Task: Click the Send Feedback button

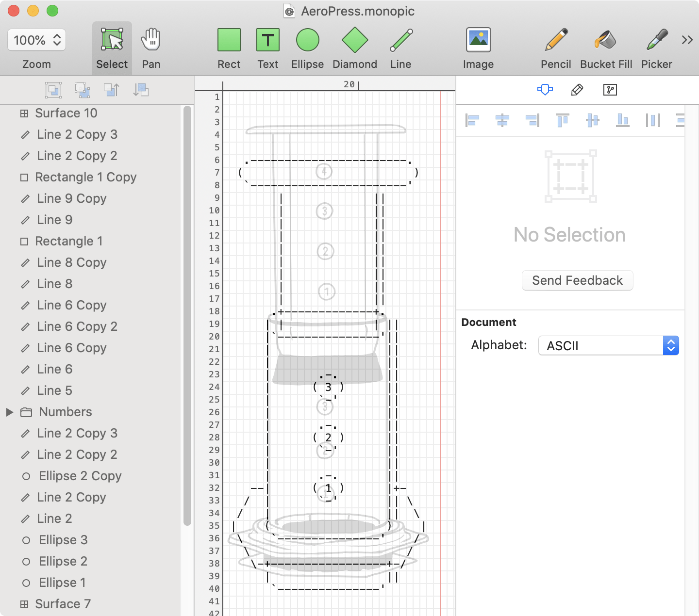Action: [x=577, y=280]
